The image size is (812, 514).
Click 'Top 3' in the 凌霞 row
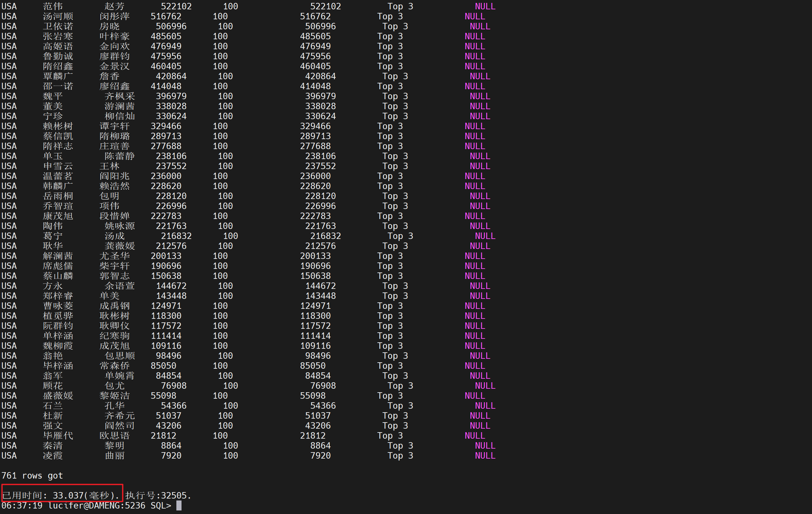point(400,456)
